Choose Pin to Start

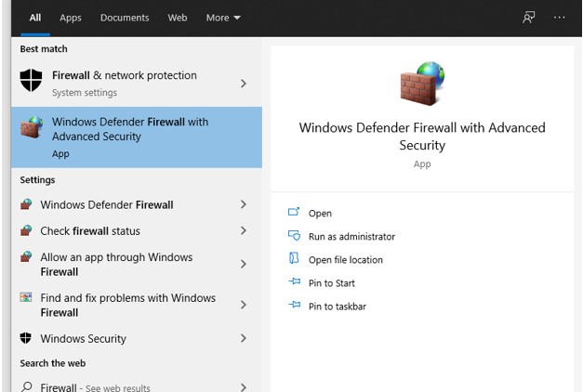332,283
